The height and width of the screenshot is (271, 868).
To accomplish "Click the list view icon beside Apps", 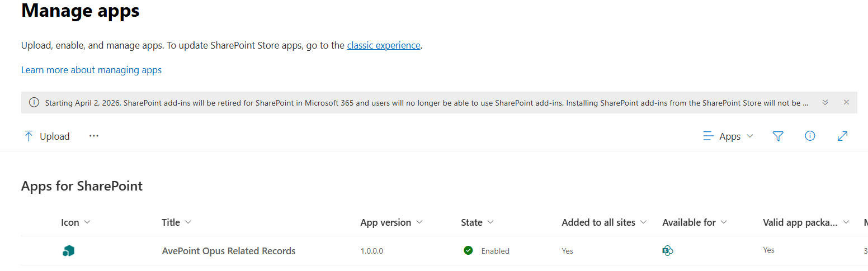I will 709,136.
